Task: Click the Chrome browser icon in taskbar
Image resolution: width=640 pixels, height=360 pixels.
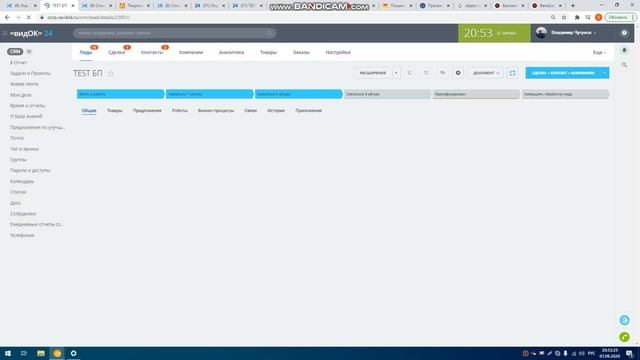Action: [57, 353]
